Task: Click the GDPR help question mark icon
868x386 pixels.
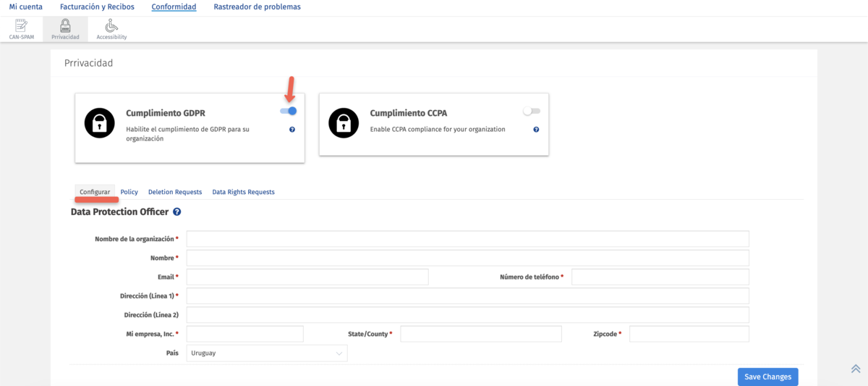Action: point(292,130)
